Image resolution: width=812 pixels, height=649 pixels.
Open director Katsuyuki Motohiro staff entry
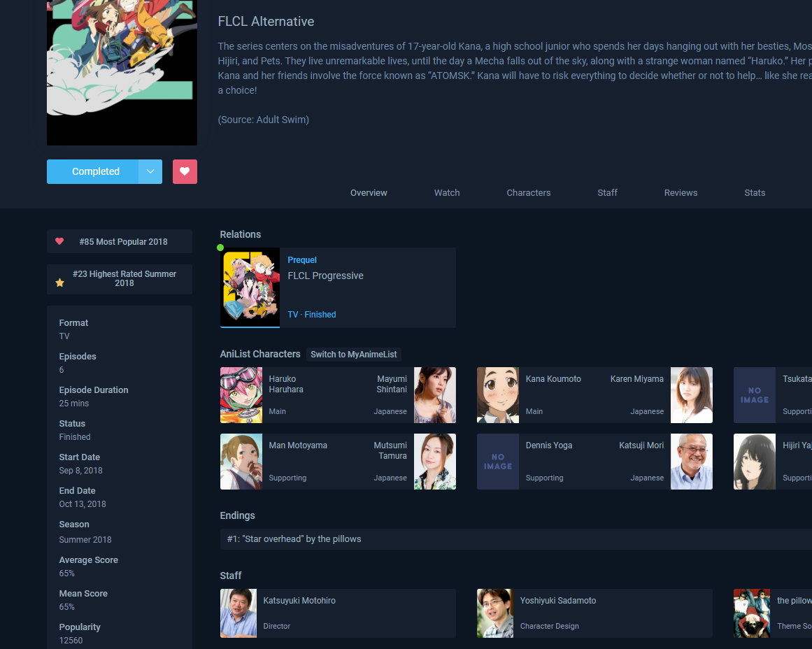(x=299, y=601)
